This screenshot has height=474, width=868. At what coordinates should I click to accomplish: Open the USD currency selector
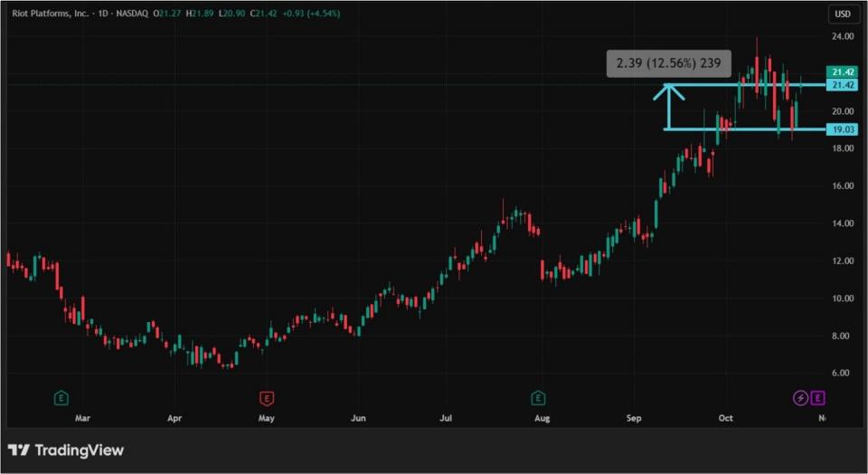click(843, 14)
